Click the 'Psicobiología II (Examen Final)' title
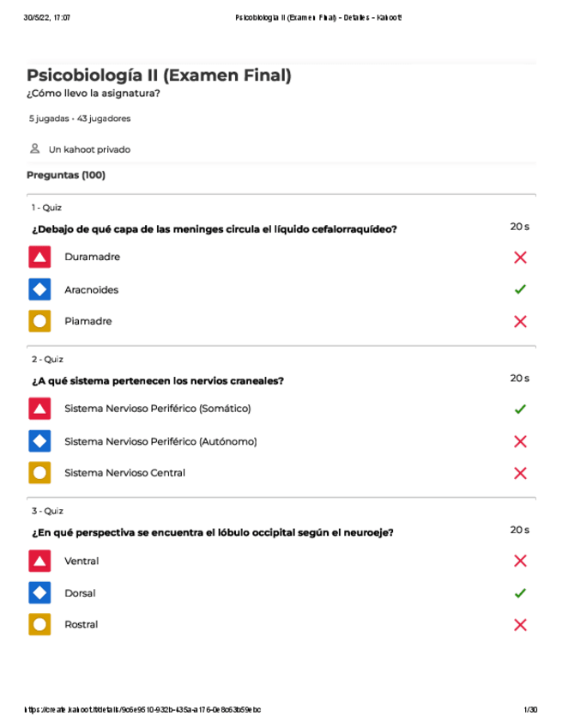The width and height of the screenshot is (562, 728). [x=159, y=76]
